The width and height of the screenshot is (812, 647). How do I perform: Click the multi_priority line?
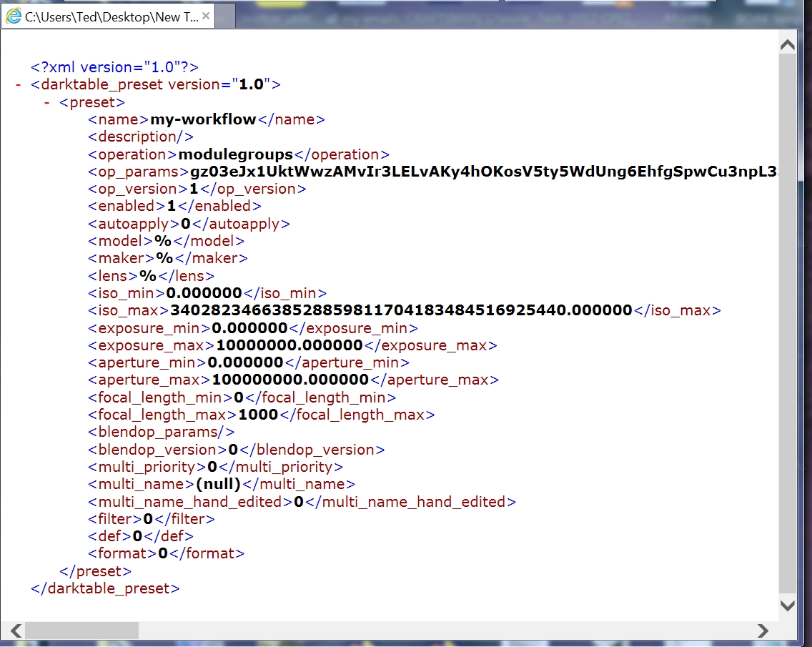point(215,468)
